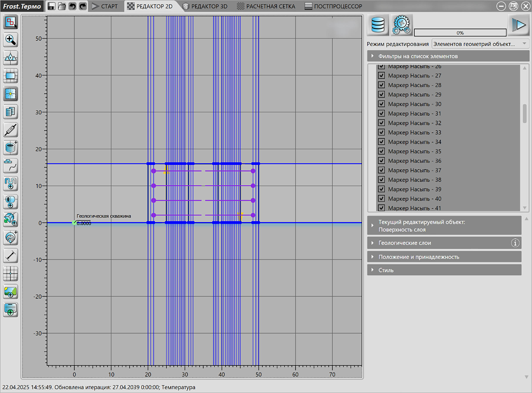Image resolution: width=532 pixels, height=393 pixels.
Task: Click the 0% progress bar
Action: pos(460,33)
